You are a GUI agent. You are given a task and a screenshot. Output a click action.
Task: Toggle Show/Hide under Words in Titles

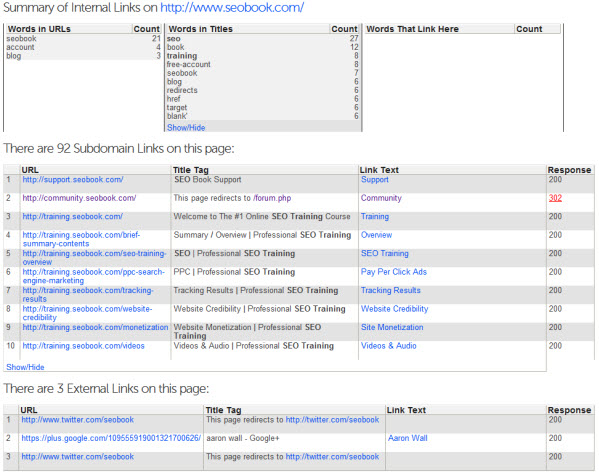point(186,128)
